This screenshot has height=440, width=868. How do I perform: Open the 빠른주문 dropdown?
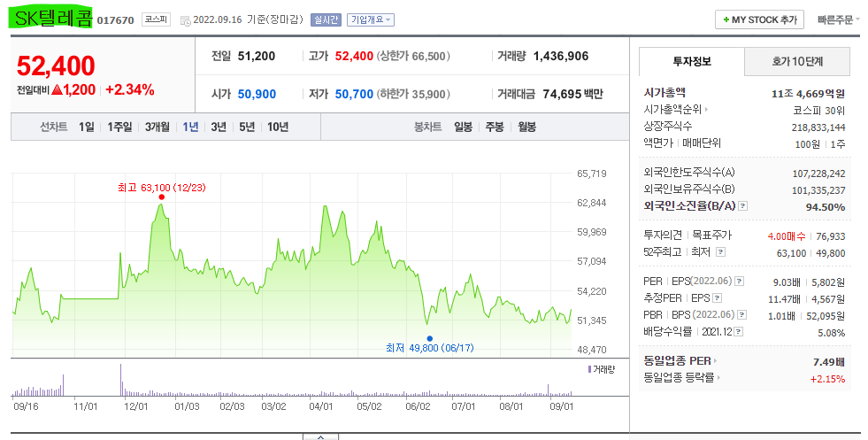pos(839,20)
